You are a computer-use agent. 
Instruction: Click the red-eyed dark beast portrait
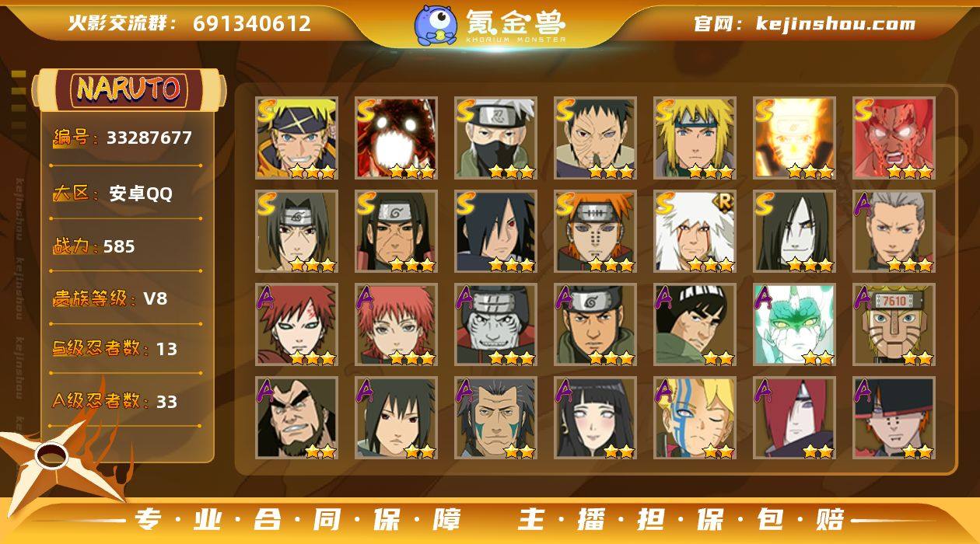point(396,138)
